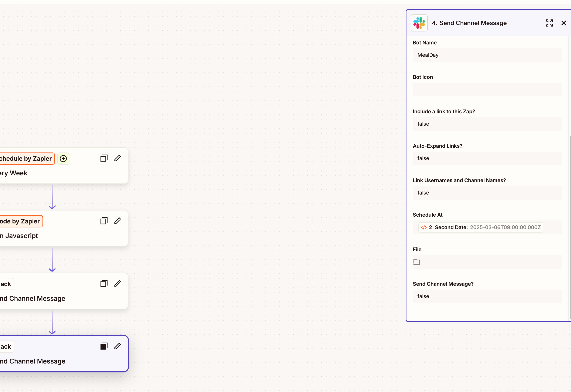Copy the selected Slack message step
Image resolution: width=571 pixels, height=392 pixels.
click(104, 346)
